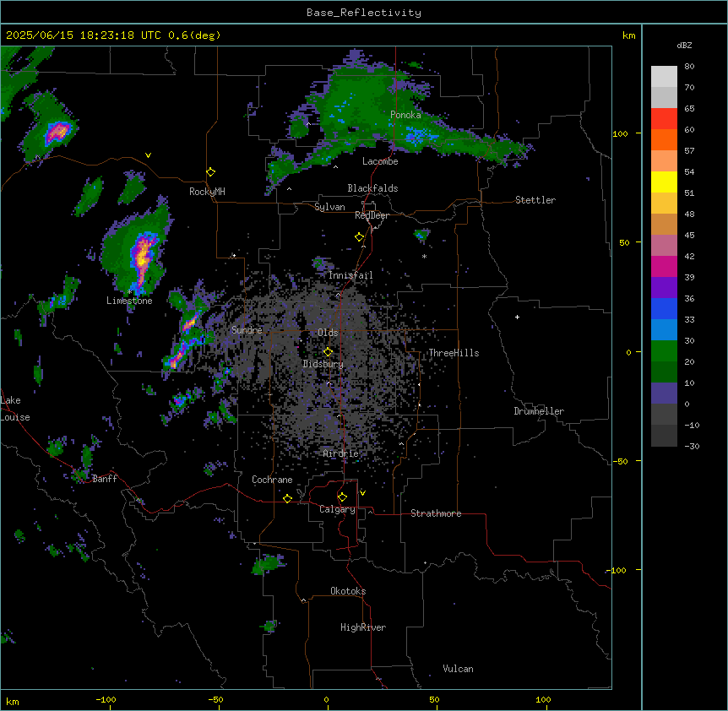This screenshot has width=728, height=711.
Task: Click the white asterisk marker northeast of Innisfail
Action: pos(424,256)
